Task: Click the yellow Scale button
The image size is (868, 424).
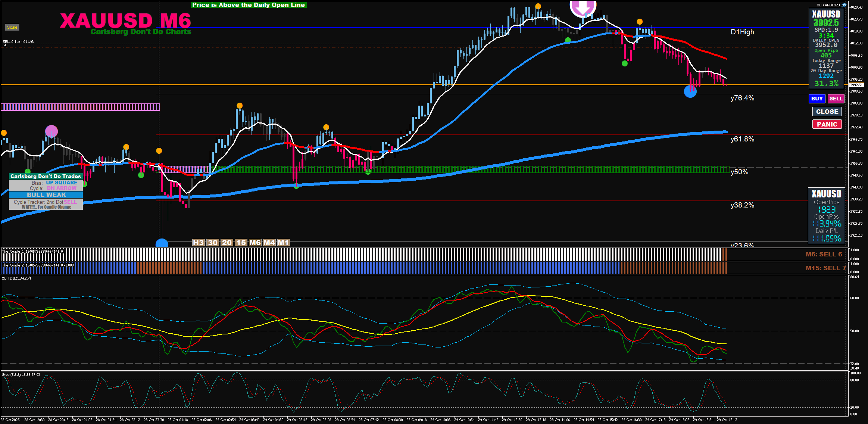Action: (12, 27)
